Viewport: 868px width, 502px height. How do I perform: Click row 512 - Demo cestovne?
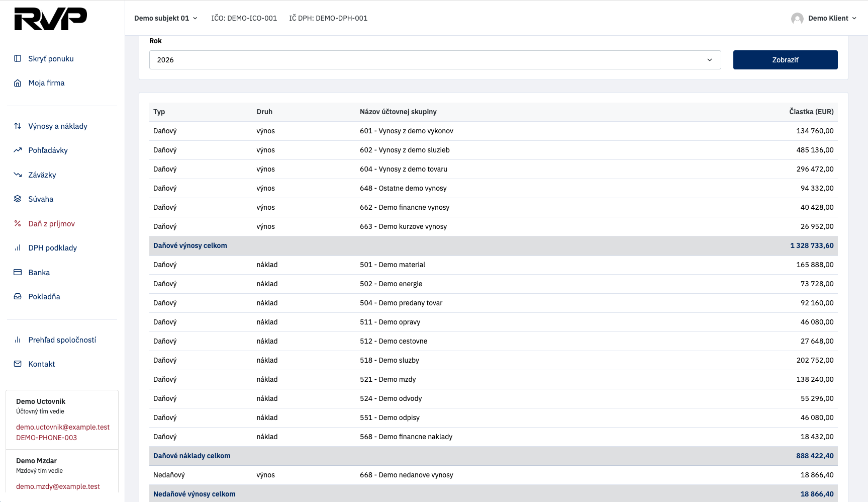[494, 341]
